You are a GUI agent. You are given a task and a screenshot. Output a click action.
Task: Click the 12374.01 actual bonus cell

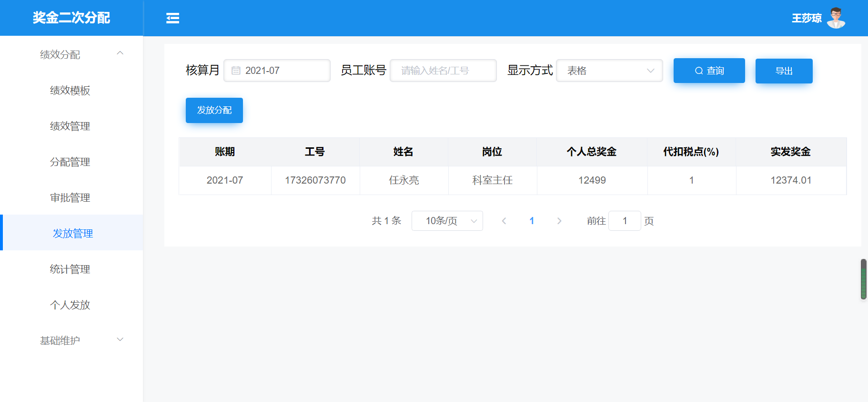tap(791, 180)
